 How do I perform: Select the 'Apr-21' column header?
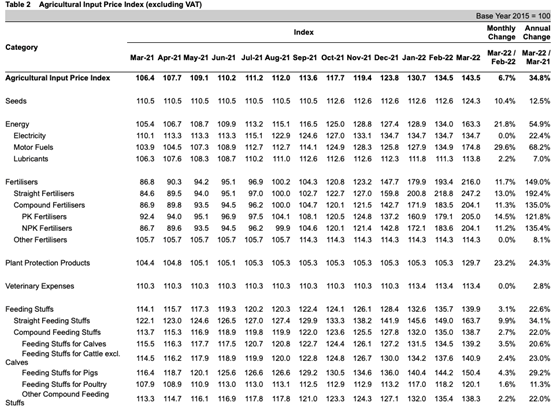[x=169, y=57]
